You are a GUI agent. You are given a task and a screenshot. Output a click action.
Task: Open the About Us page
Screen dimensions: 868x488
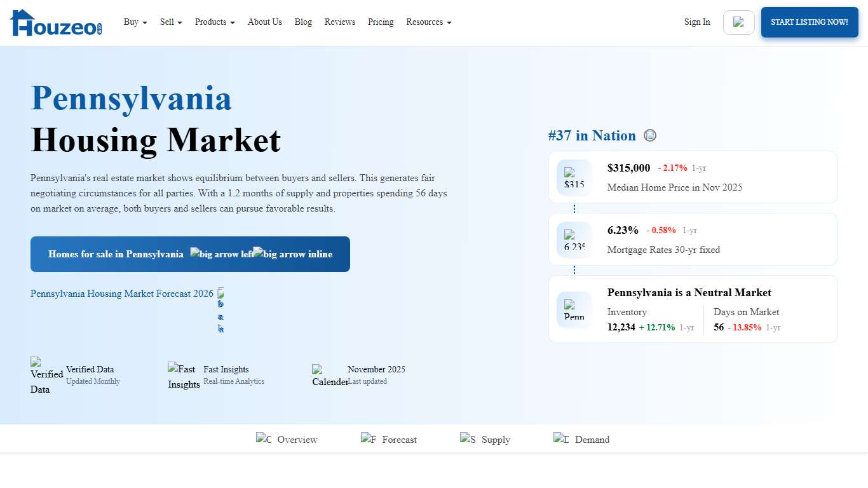click(x=264, y=22)
